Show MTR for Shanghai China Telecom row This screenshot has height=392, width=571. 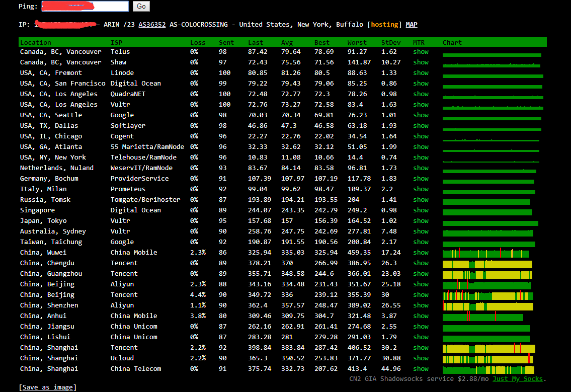421,369
